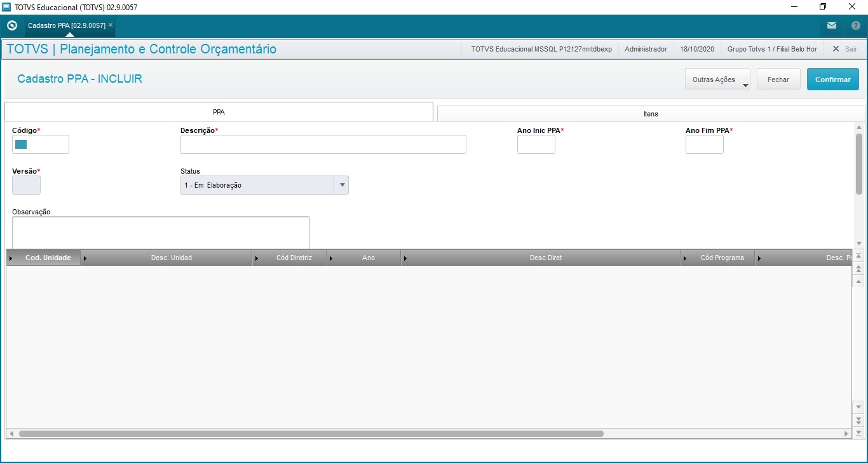Move up one row in the grid
Screen dimensions: 868x463
tap(858, 281)
